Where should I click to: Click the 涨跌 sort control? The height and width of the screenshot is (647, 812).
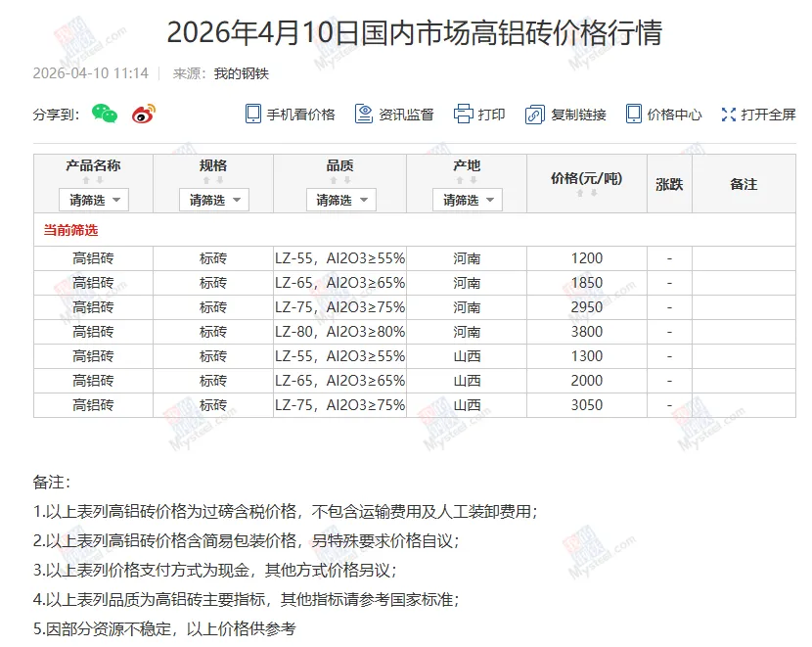click(x=669, y=183)
